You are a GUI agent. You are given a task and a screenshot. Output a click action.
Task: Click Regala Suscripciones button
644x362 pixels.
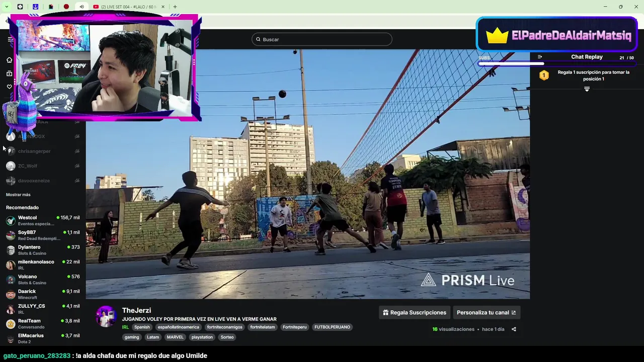click(415, 313)
